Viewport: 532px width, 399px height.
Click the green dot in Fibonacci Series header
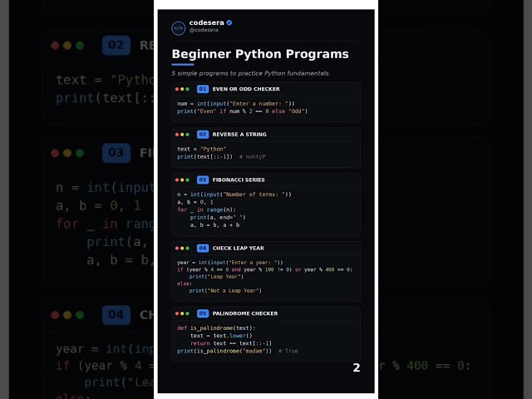(x=187, y=180)
